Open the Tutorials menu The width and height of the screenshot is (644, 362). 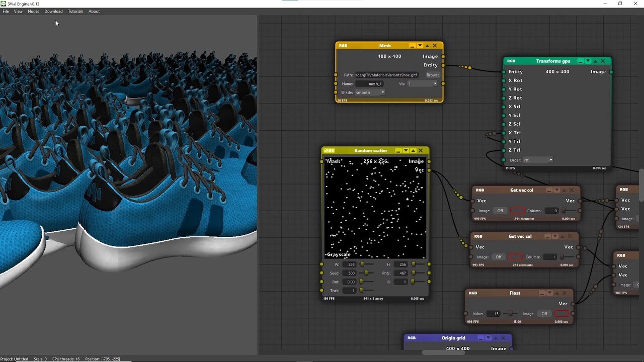point(75,11)
